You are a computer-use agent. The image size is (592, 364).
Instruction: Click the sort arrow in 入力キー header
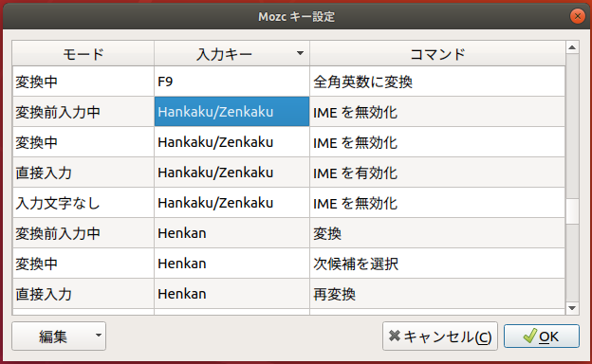coord(300,53)
